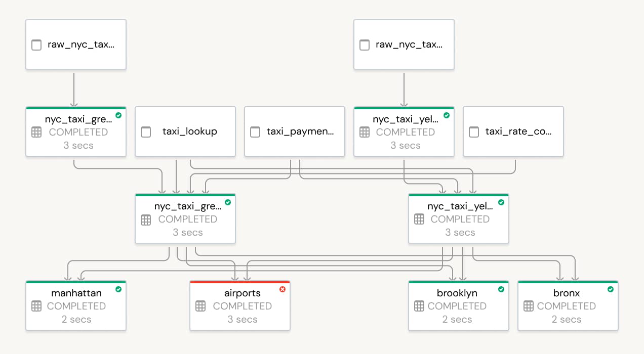Viewport: 644px width, 354px height.
Task: Click the view icon beside taxi_lookup
Action: [x=146, y=132]
